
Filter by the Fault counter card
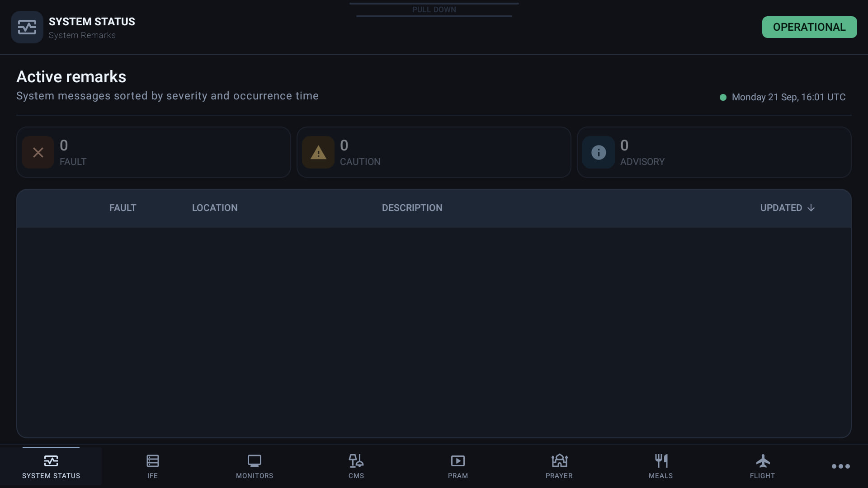[154, 152]
